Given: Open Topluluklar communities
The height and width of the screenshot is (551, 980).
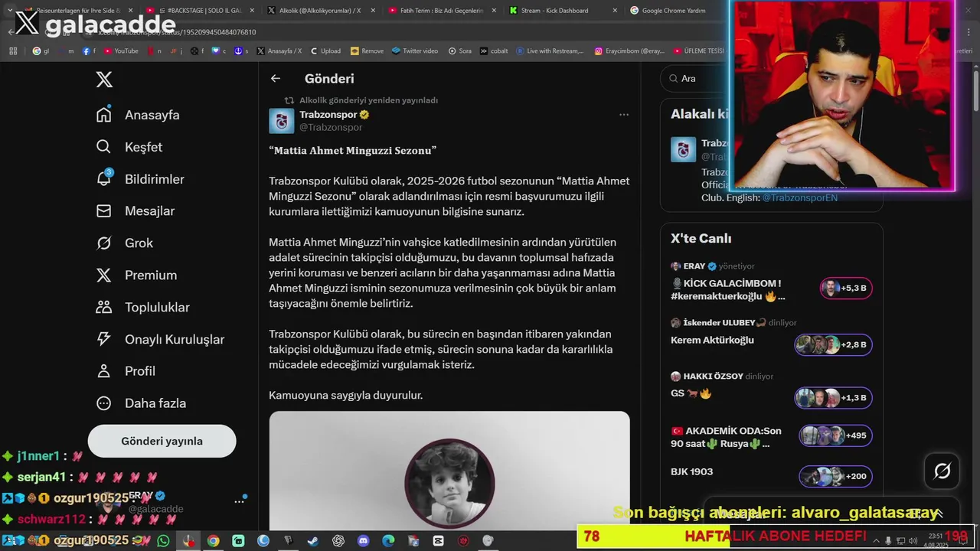Looking at the screenshot, I should (142, 308).
